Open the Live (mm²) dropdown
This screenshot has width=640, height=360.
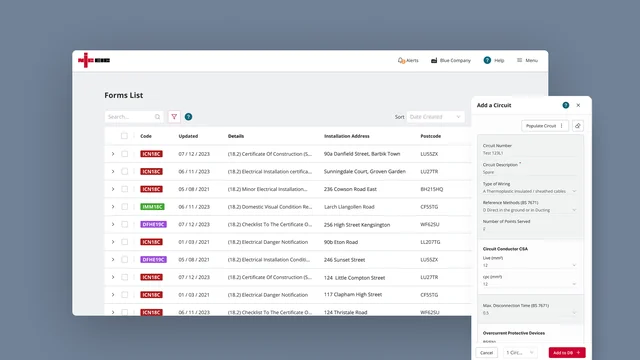tap(529, 265)
